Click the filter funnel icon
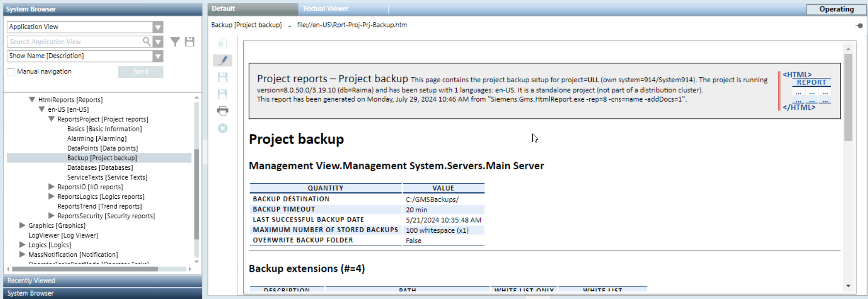Viewport: 868px width, 299px height. coord(175,42)
